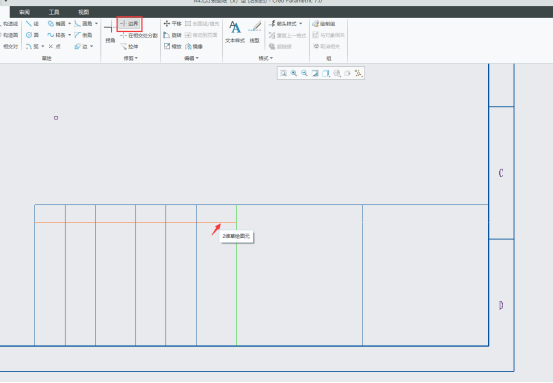Click the zone letter D in border
Image resolution: width=553 pixels, height=383 pixels.
[501, 305]
